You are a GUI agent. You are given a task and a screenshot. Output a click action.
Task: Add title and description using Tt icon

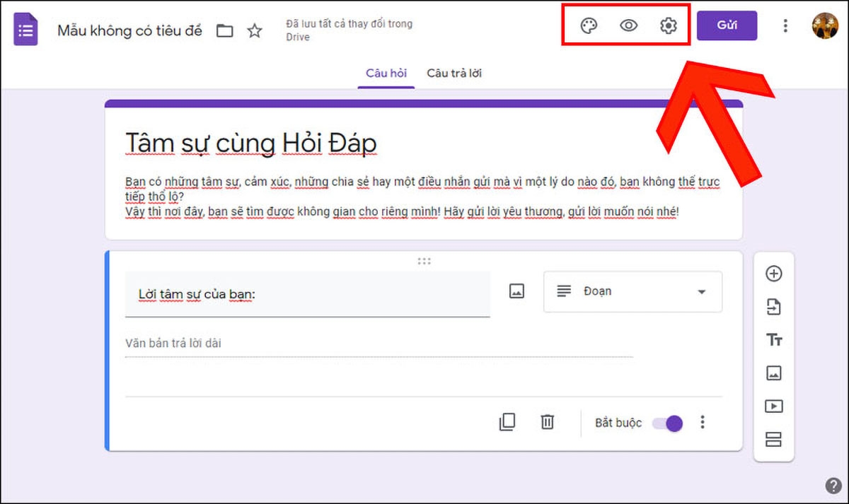click(x=773, y=340)
